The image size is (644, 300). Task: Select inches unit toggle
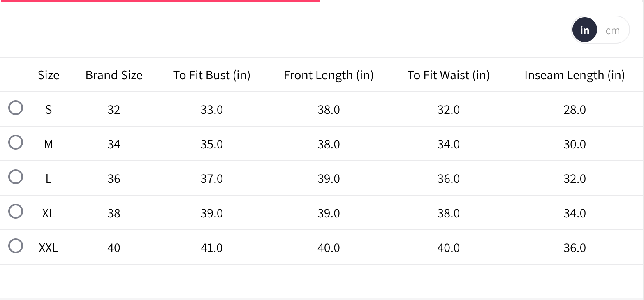(584, 30)
